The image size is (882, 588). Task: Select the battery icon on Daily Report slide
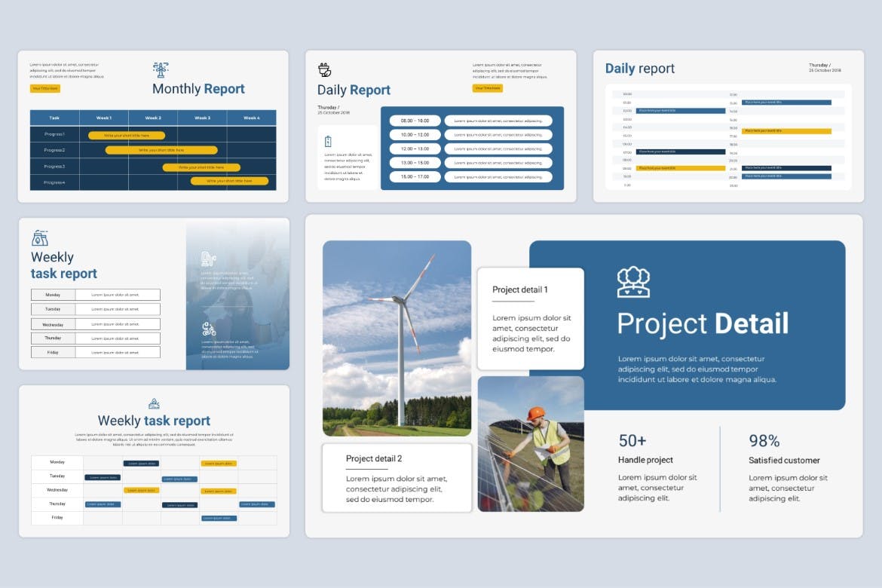tap(328, 142)
